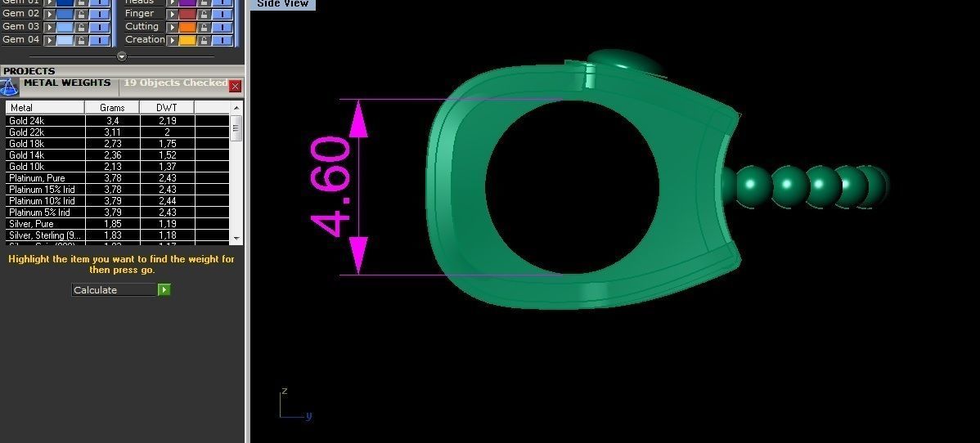Image resolution: width=980 pixels, height=443 pixels.
Task: Click the 2,44 DWT value for Platinum 10%
Action: point(168,200)
